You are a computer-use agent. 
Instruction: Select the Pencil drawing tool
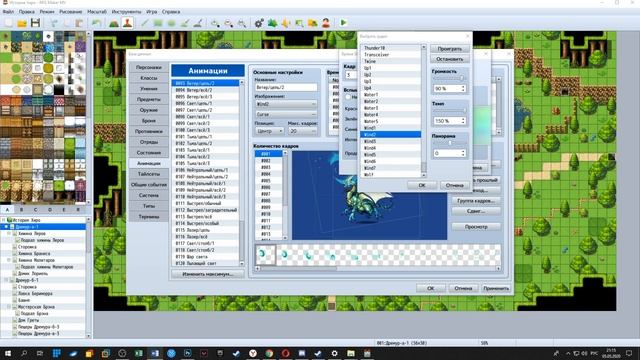pos(144,23)
